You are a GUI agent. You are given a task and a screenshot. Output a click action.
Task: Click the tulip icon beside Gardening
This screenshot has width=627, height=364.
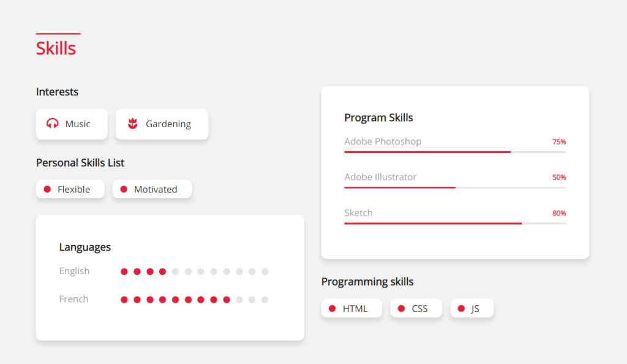coord(133,124)
